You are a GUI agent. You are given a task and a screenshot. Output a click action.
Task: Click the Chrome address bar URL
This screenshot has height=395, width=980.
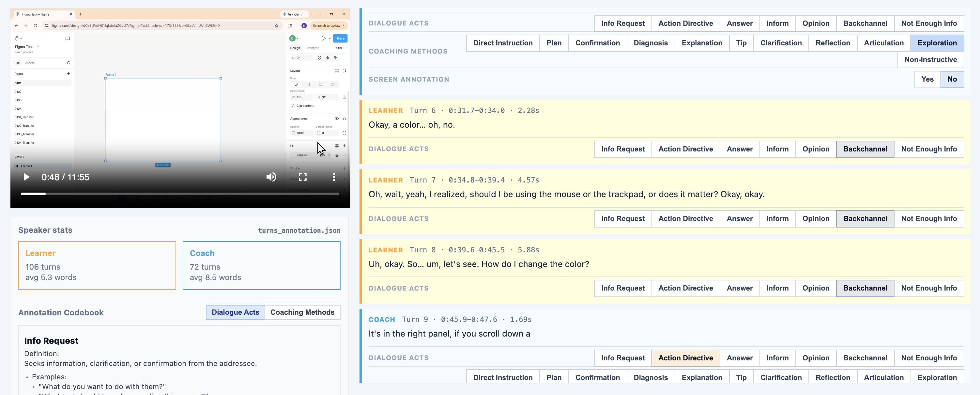(136, 25)
